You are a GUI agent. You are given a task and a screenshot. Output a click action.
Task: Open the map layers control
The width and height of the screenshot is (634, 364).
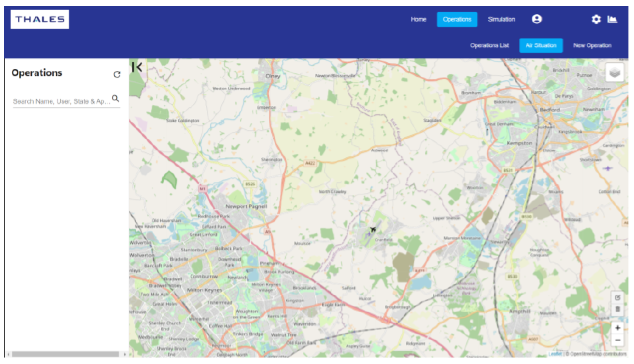point(615,73)
